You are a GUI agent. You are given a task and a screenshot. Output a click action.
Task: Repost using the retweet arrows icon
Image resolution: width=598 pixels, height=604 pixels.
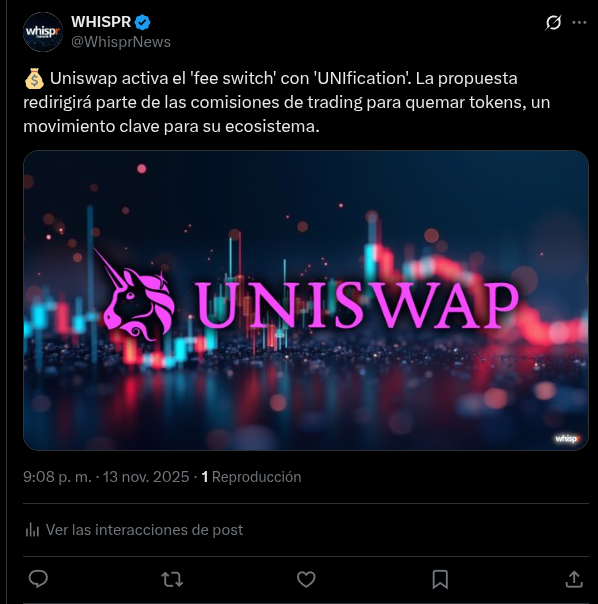pyautogui.click(x=172, y=579)
